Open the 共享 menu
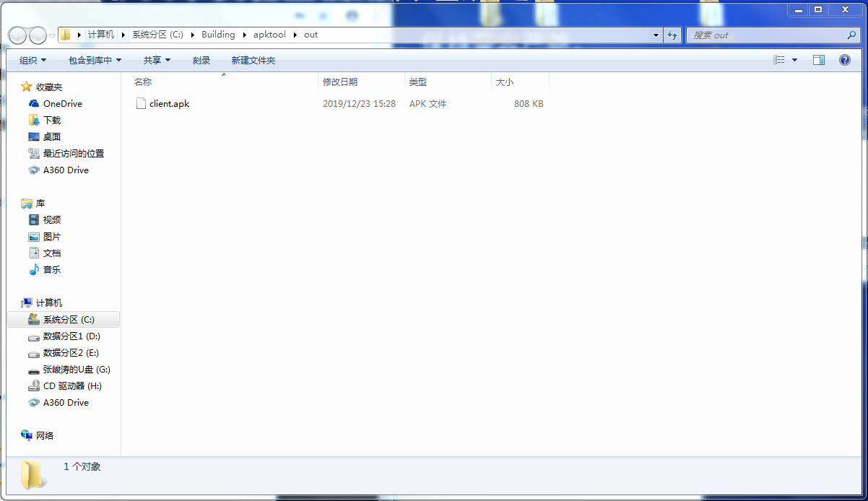The height and width of the screenshot is (501, 868). (x=157, y=61)
